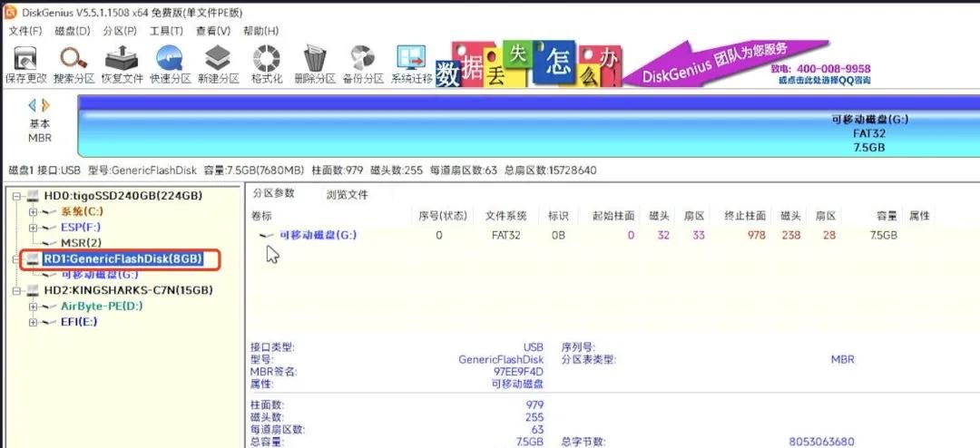The height and width of the screenshot is (448, 980).
Task: Click the GenericFlashDisk model value in details
Action: pyautogui.click(x=501, y=359)
